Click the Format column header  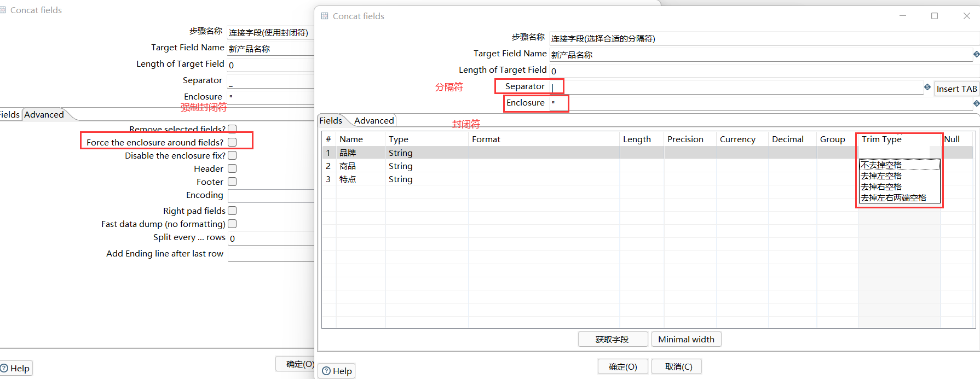tap(544, 139)
